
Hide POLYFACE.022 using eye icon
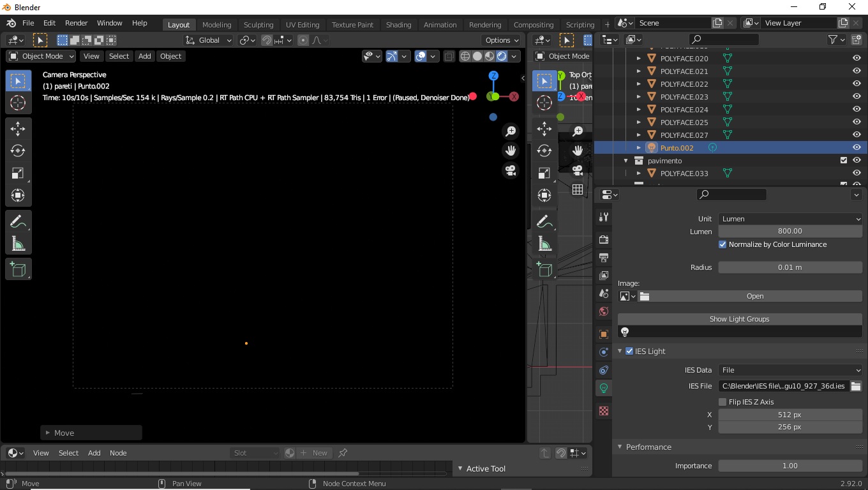[857, 84]
